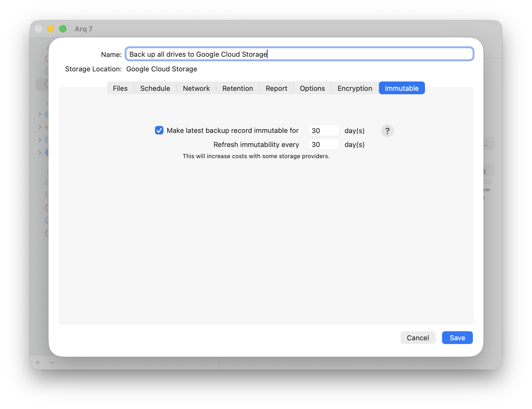The image size is (532, 409).
Task: Show the Report tab
Action: [x=276, y=88]
